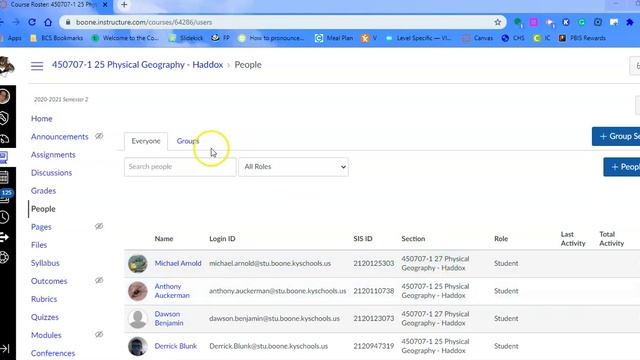This screenshot has height=360, width=640.
Task: Click the + Group Set button
Action: click(x=616, y=136)
